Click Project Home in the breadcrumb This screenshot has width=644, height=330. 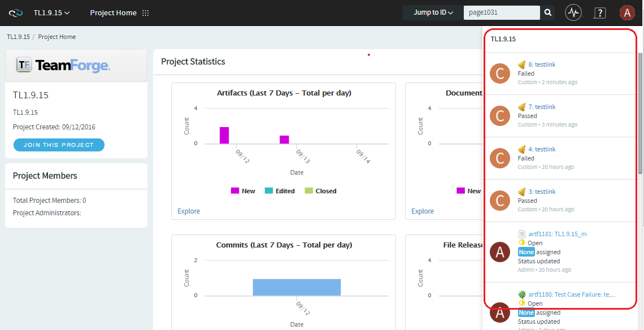pyautogui.click(x=57, y=37)
